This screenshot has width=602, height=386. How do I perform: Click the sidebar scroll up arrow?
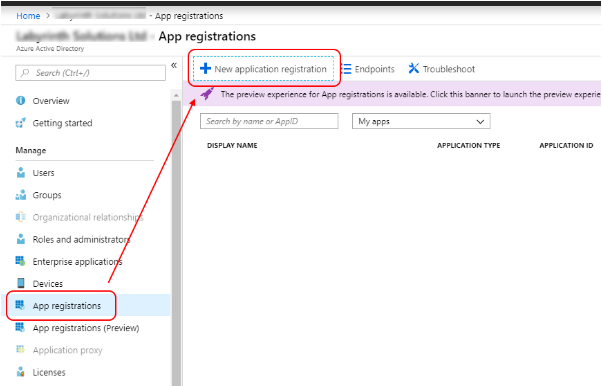(x=176, y=95)
